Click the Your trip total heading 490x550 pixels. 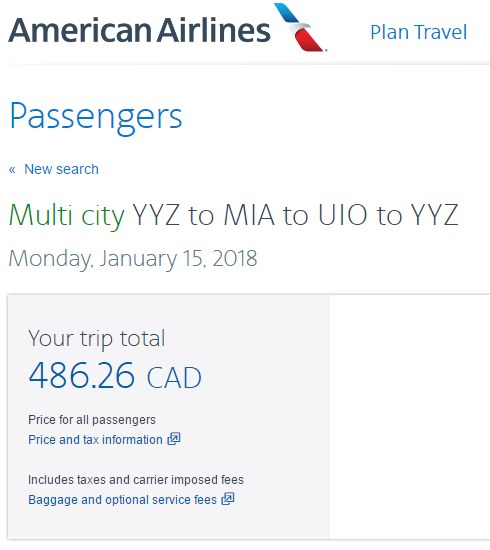point(96,339)
